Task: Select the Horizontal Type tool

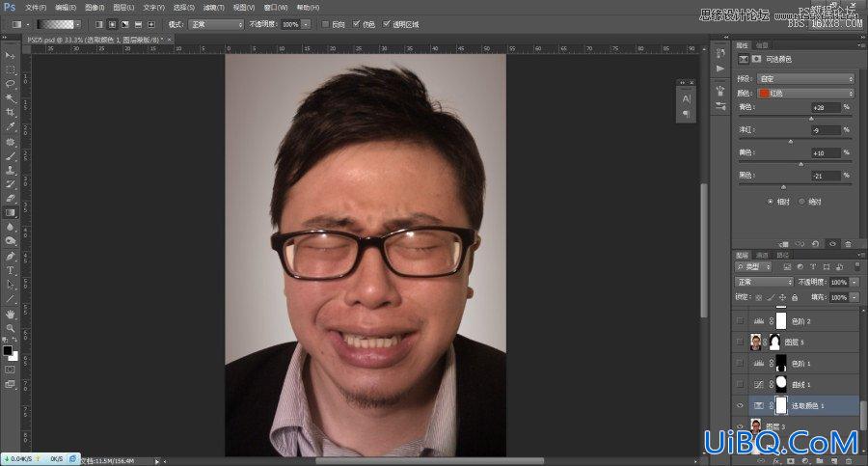Action: tap(10, 270)
